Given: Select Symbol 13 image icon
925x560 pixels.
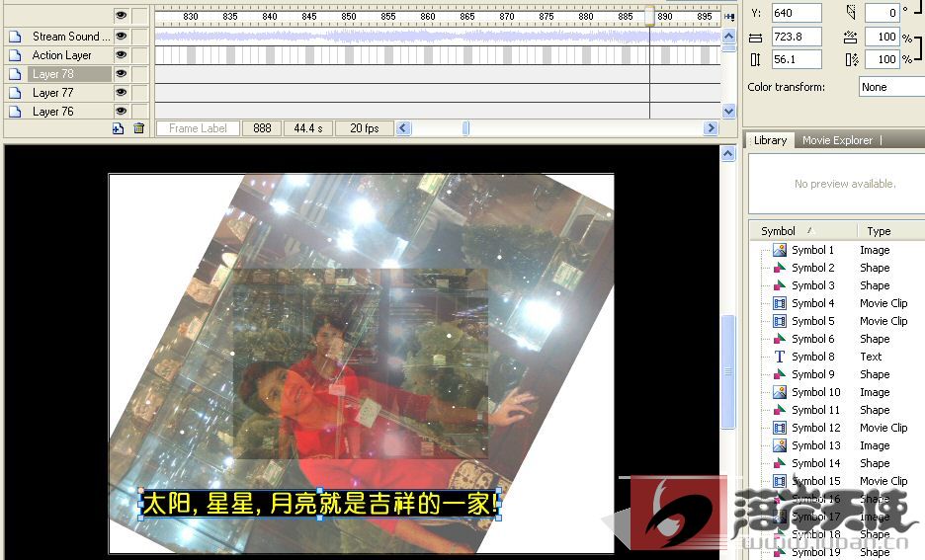Looking at the screenshot, I should pyautogui.click(x=780, y=445).
